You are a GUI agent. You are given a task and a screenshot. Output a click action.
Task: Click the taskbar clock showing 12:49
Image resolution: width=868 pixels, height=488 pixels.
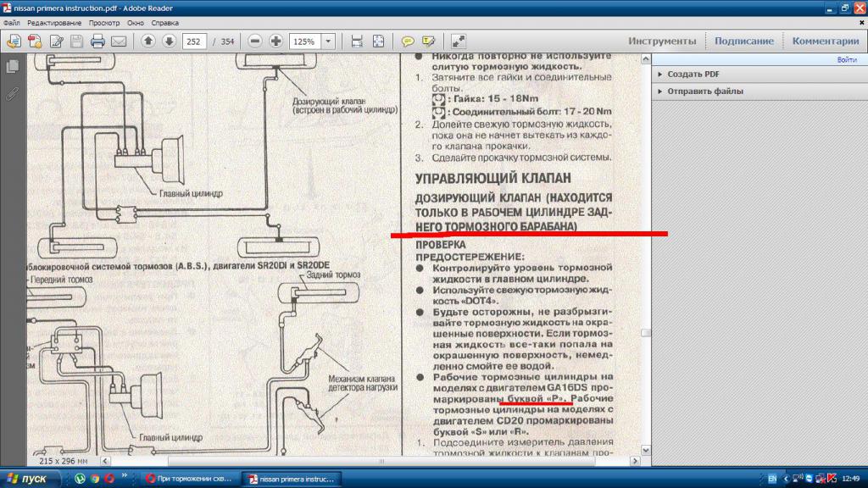[x=850, y=479]
